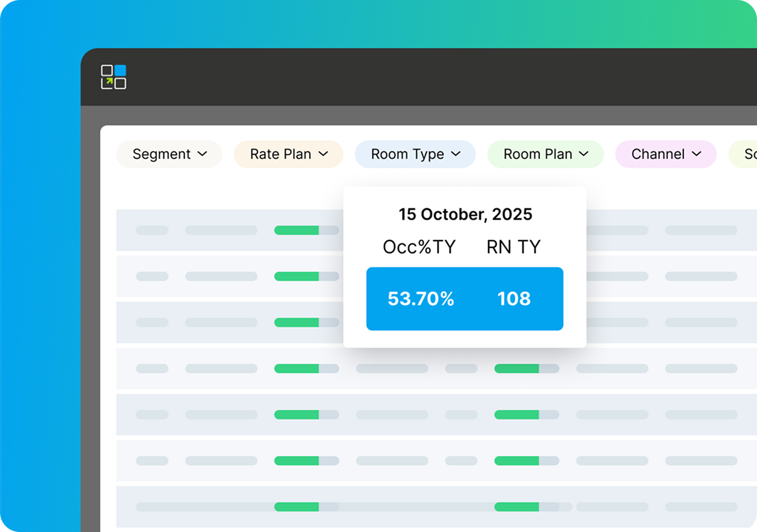Image resolution: width=757 pixels, height=532 pixels.
Task: Click the app logo in the dark header
Action: coord(114,77)
